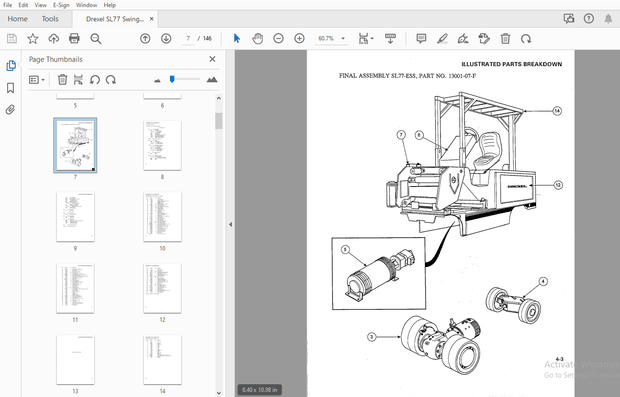The height and width of the screenshot is (397, 620).
Task: Reduce thumbnail size small mountain icon
Action: pos(157,80)
